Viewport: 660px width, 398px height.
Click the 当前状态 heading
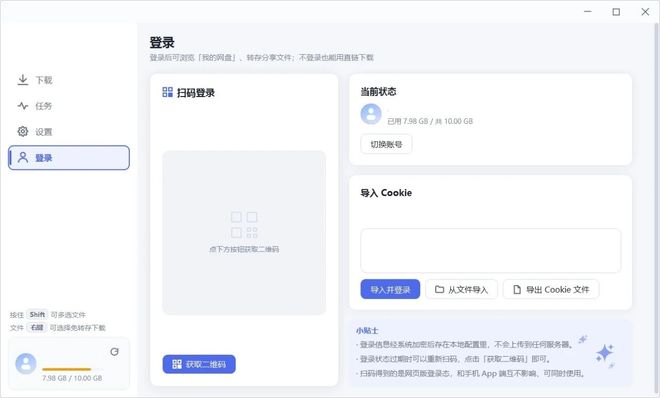(x=378, y=92)
